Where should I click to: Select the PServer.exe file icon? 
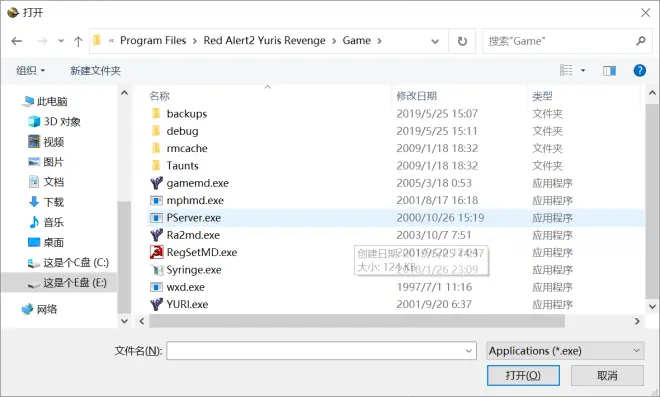pyautogui.click(x=156, y=218)
